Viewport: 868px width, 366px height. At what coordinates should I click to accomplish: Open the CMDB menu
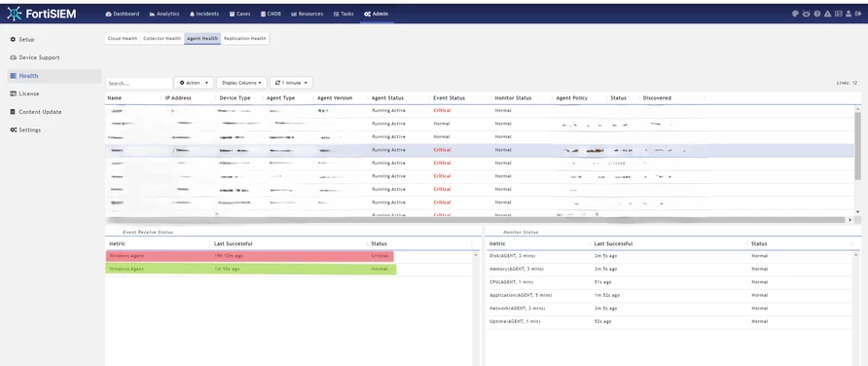271,14
